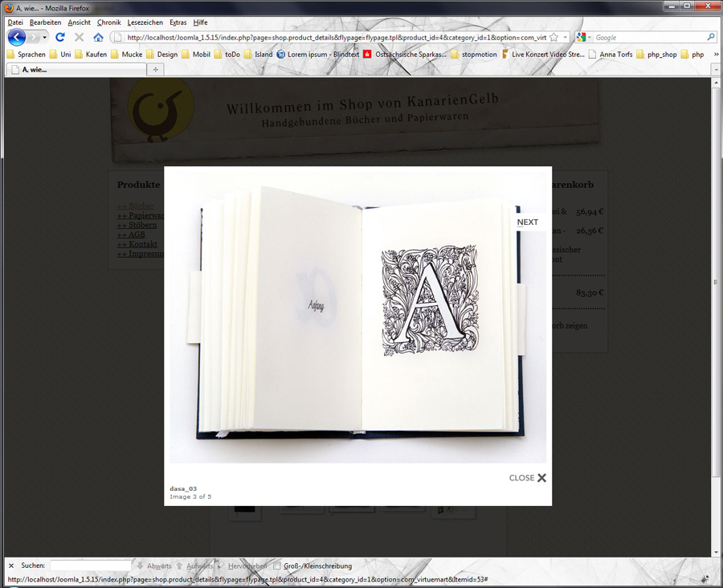Click the Google search magnifier icon
The height and width of the screenshot is (588, 723).
point(711,37)
